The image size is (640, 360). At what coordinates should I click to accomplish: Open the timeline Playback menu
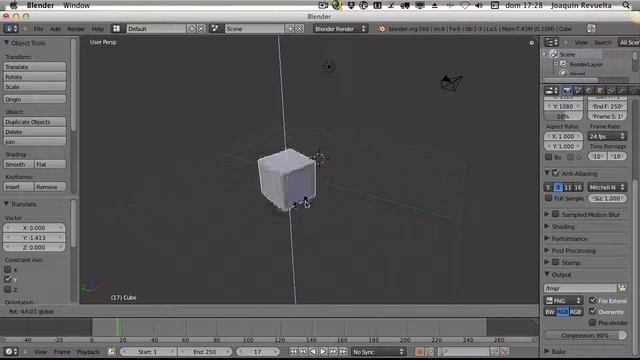88,352
